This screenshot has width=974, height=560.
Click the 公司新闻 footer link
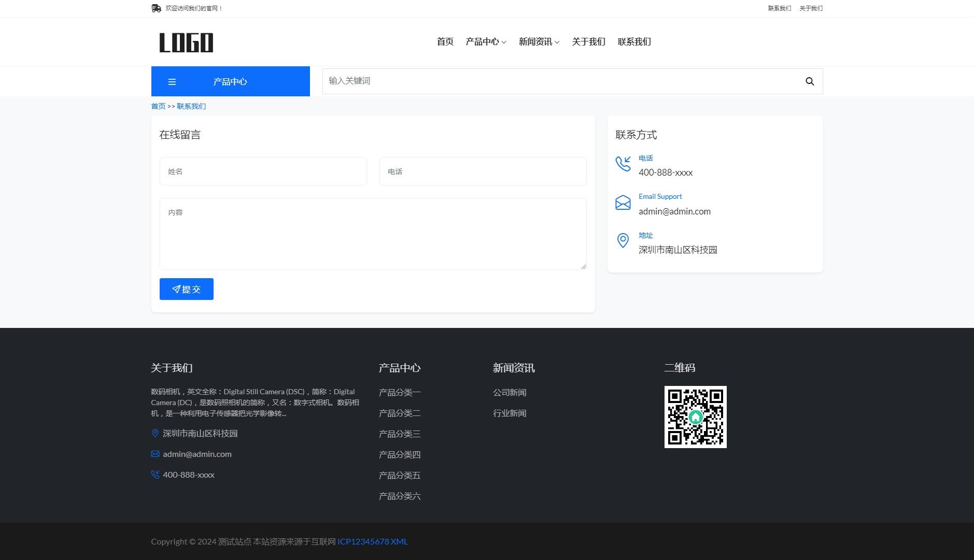click(509, 392)
